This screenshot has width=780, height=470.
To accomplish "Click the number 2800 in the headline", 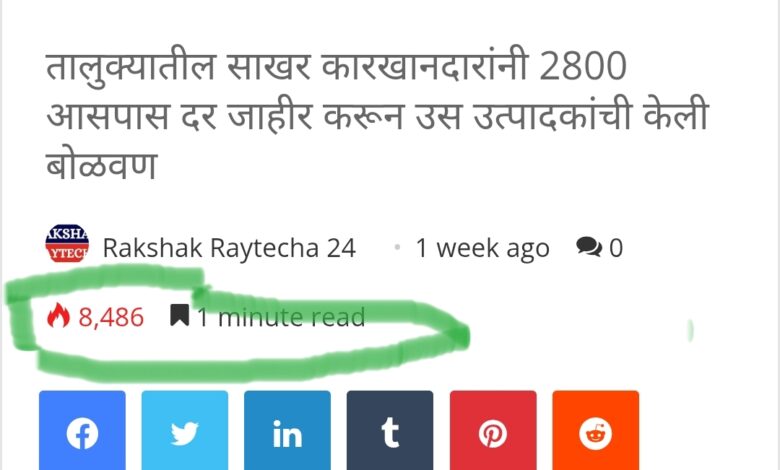I will click(583, 66).
